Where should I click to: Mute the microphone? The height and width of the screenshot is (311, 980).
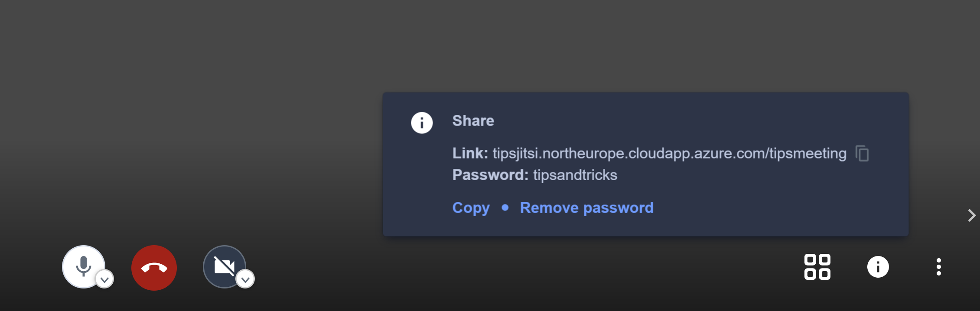pyautogui.click(x=83, y=266)
